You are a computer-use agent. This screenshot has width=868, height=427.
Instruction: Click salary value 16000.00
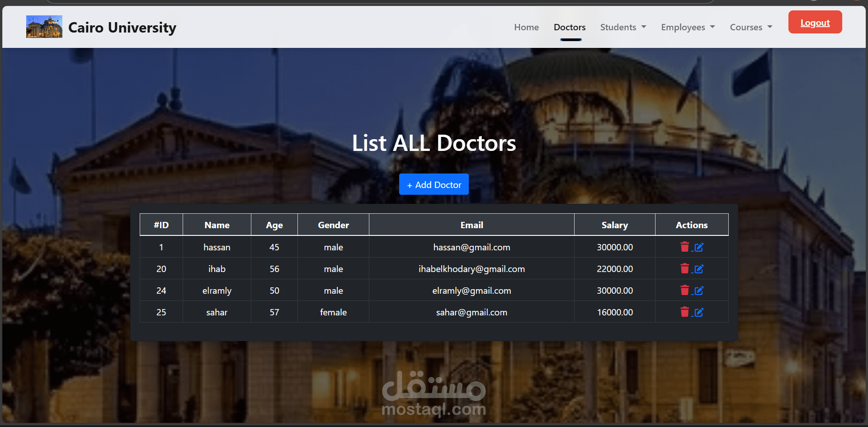(x=615, y=312)
